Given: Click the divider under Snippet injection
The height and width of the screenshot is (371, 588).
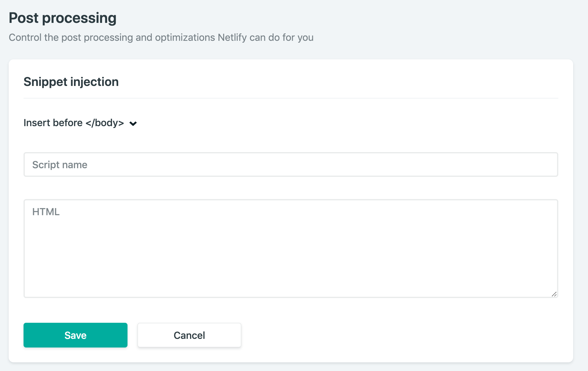Looking at the screenshot, I should tap(290, 98).
